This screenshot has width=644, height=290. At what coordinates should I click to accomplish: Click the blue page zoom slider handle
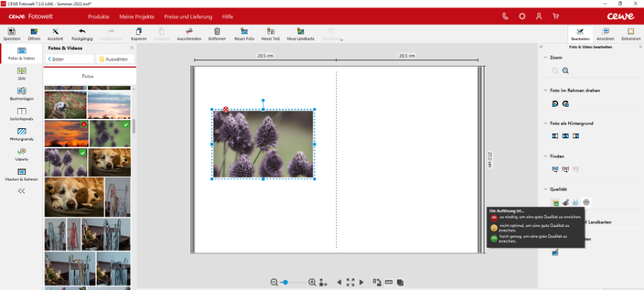(x=286, y=282)
